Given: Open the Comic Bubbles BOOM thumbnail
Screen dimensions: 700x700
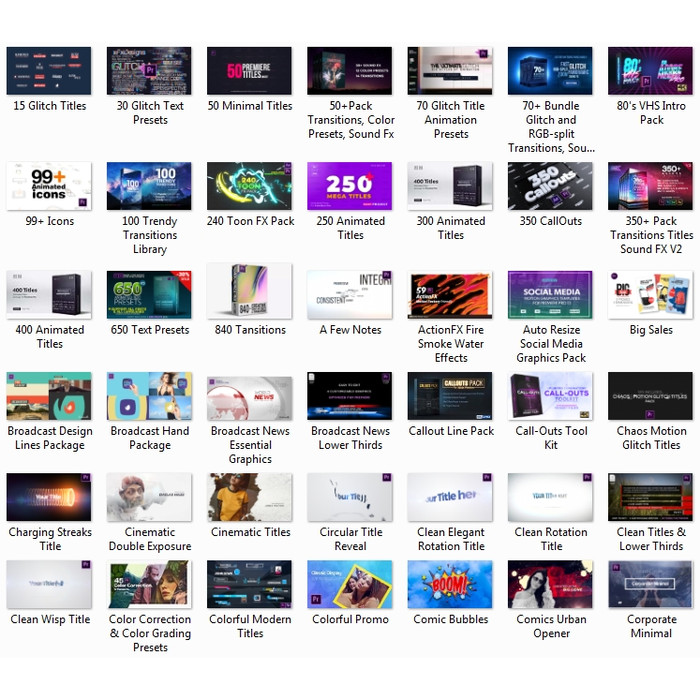Looking at the screenshot, I should pos(450,584).
